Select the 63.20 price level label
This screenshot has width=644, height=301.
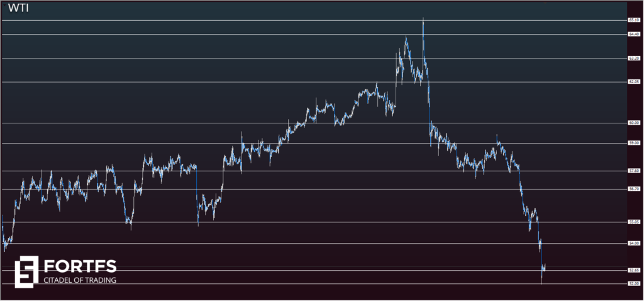click(633, 59)
